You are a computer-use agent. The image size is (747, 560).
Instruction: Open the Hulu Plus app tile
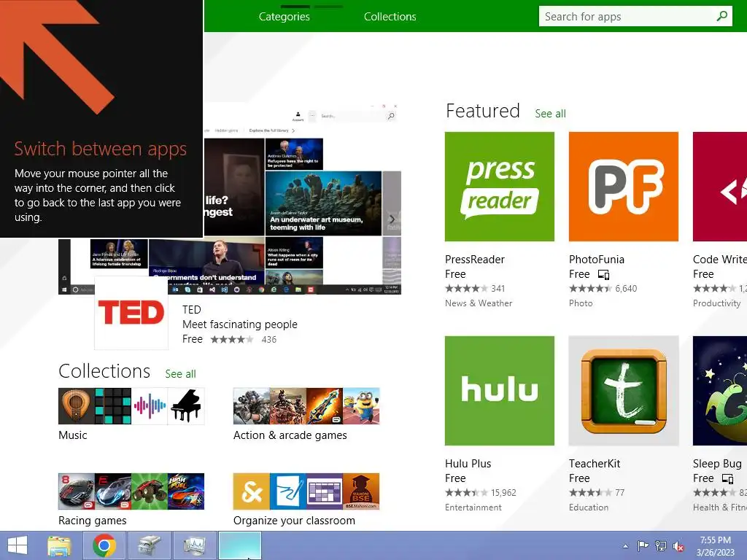(x=499, y=391)
